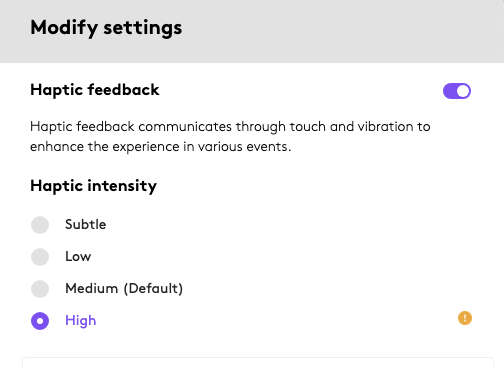Click the gray header bar area
Viewport: 504px width, 367px height.
pyautogui.click(x=252, y=31)
